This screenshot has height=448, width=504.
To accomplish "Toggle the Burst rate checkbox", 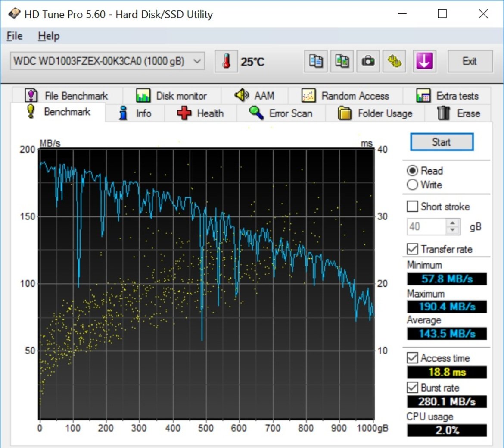I will tap(412, 388).
